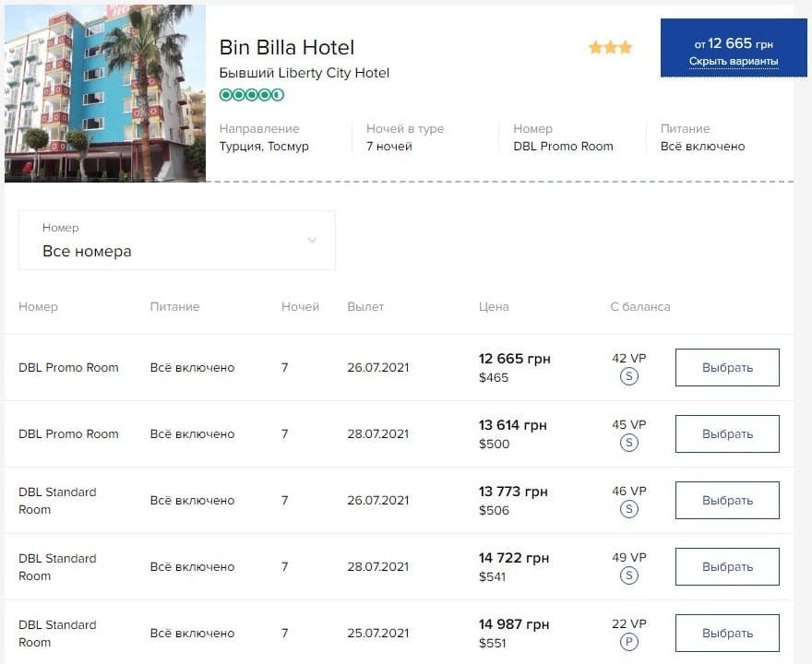Click the S badge under 42 VP
This screenshot has width=812, height=664.
(x=628, y=376)
